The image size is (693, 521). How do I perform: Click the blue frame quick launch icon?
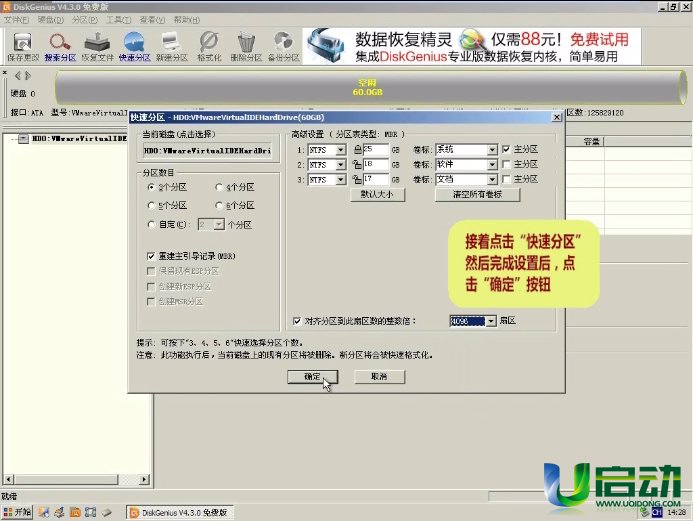[91, 512]
